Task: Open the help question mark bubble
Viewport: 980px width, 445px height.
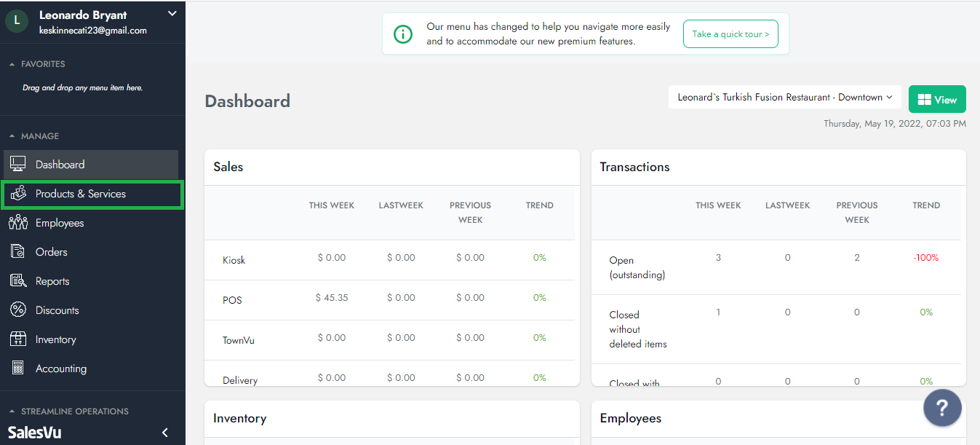Action: pyautogui.click(x=942, y=408)
